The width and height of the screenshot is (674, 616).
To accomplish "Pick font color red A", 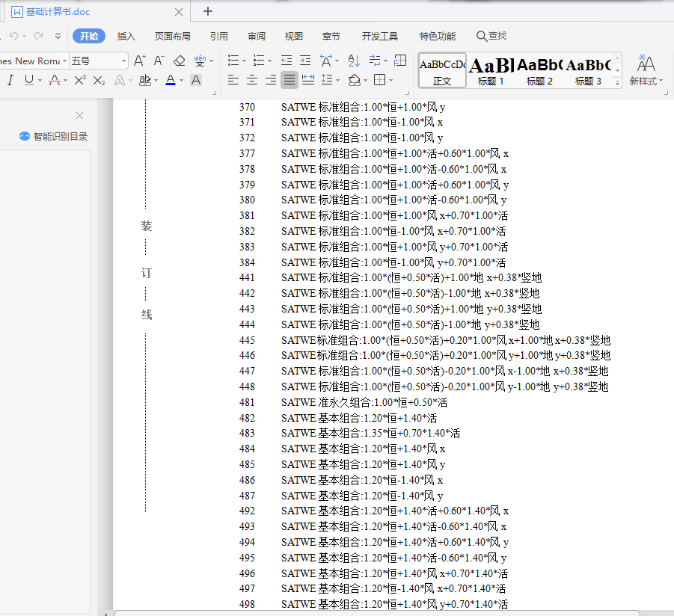I will tap(171, 80).
